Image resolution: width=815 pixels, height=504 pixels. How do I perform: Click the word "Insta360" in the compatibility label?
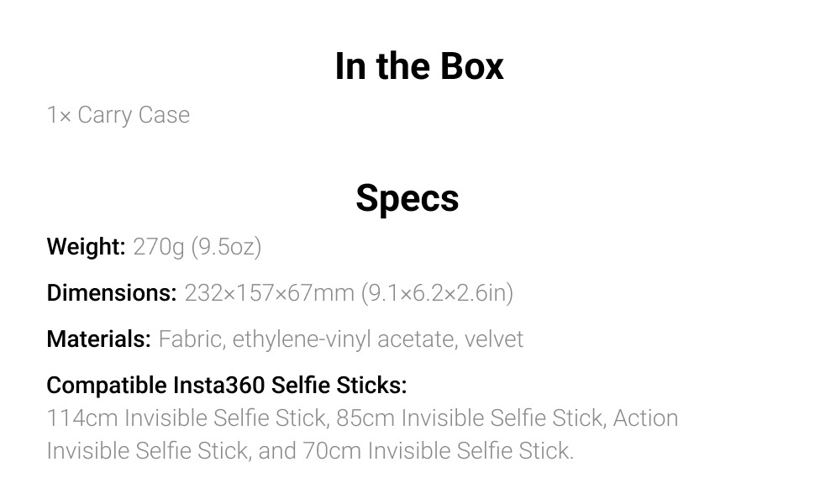(218, 386)
